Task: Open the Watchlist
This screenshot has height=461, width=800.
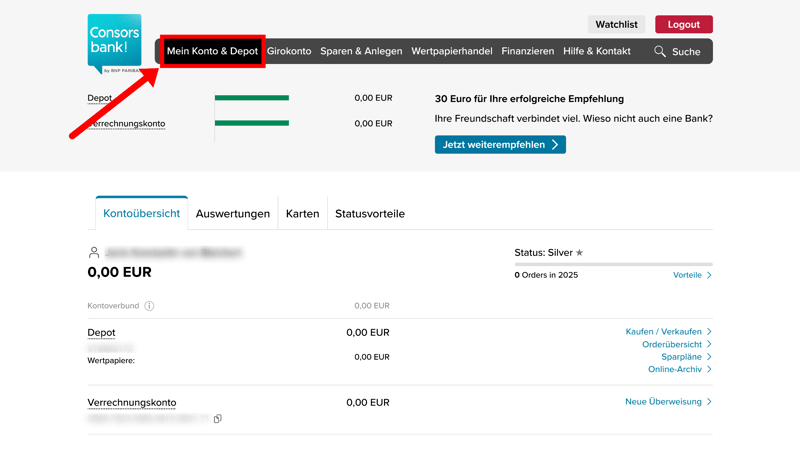Action: 616,24
